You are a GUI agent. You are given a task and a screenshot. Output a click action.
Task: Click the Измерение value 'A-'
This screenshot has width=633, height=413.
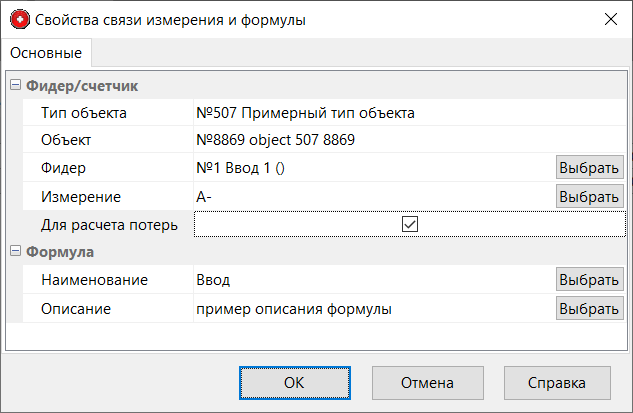click(x=205, y=197)
